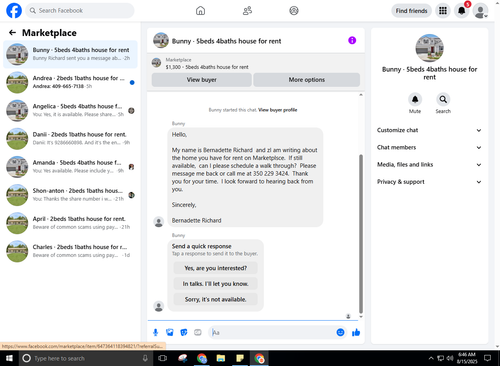
Task: Click the Find friends button
Action: coord(411,11)
